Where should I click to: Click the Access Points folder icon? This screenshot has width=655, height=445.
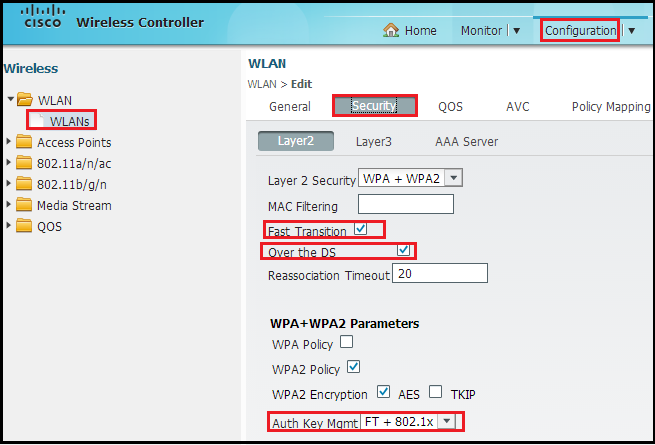click(25, 143)
